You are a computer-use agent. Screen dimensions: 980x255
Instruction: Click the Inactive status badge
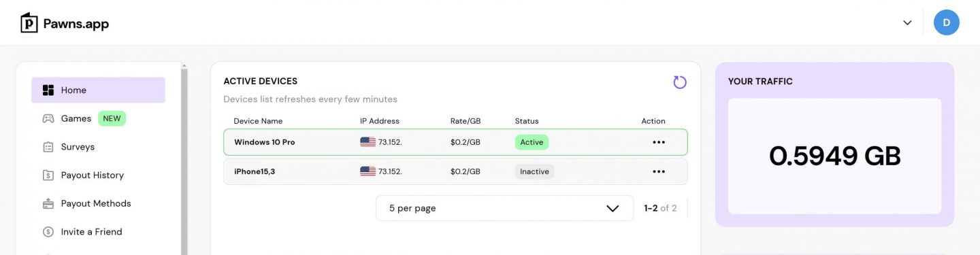(x=534, y=171)
